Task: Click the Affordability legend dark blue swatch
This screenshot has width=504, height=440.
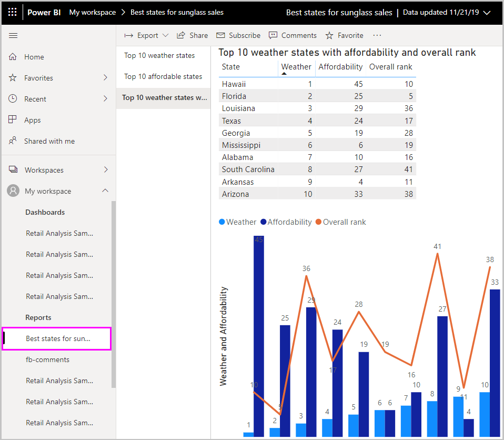Action: [263, 222]
